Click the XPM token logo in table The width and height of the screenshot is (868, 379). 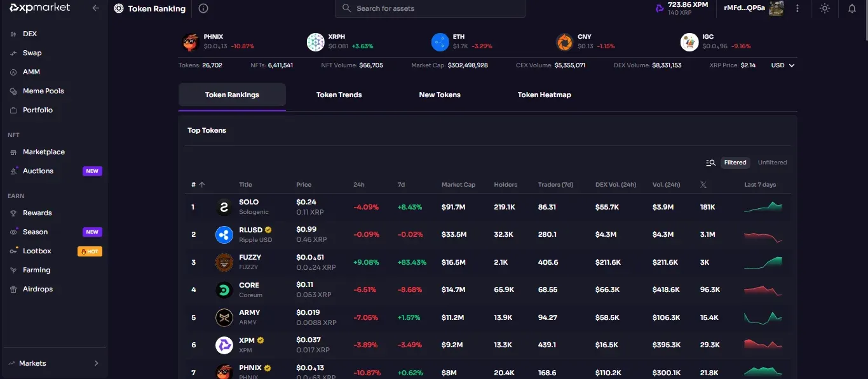tap(224, 345)
